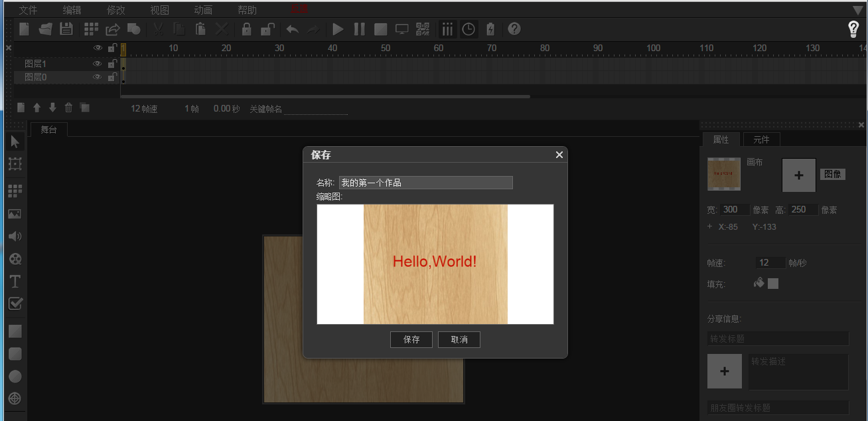868x421 pixels.
Task: Click the play animation button
Action: (338, 29)
